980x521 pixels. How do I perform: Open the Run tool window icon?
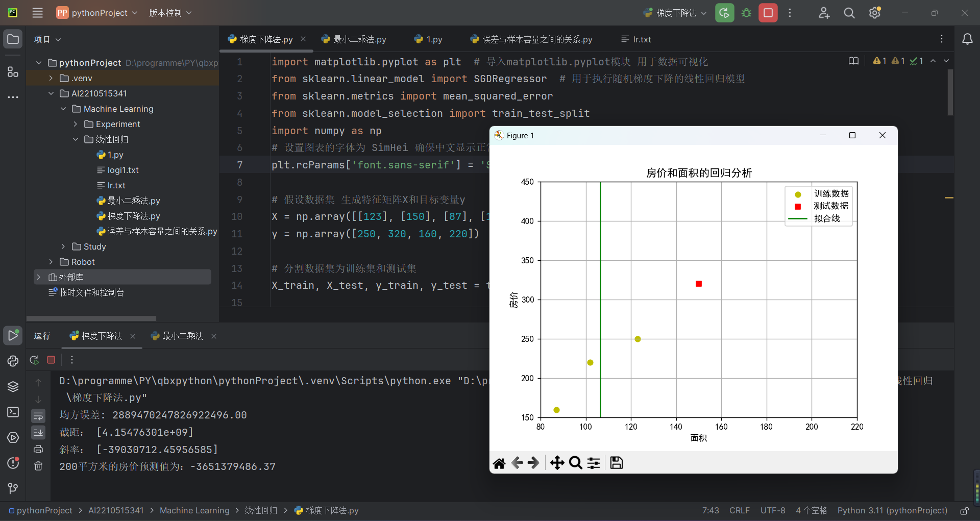click(13, 335)
